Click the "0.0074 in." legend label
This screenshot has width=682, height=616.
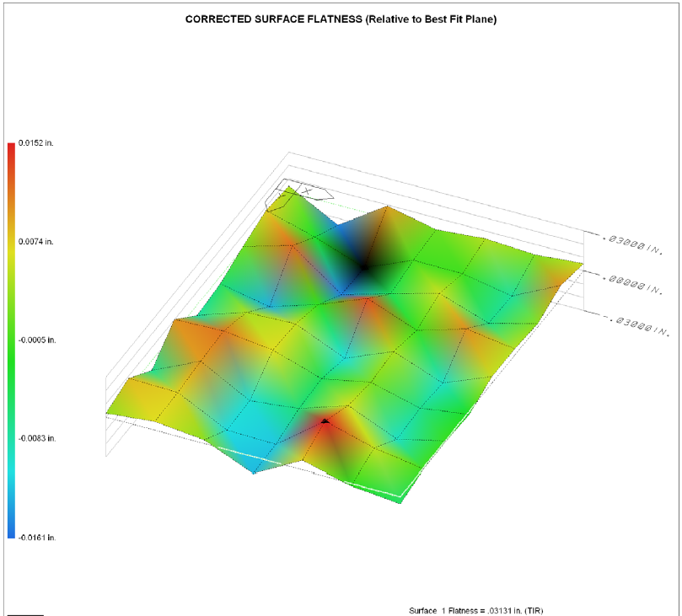pyautogui.click(x=36, y=242)
